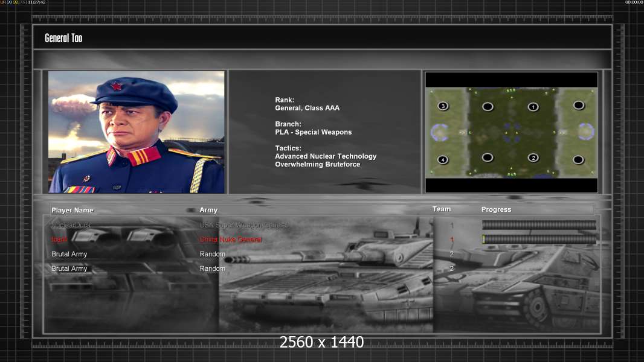Pick the empty minimap slot right of position 1
644x362 pixels.
point(579,106)
